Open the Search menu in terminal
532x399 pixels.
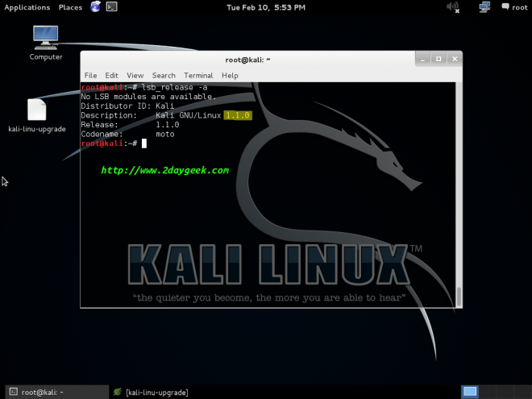[x=164, y=75]
